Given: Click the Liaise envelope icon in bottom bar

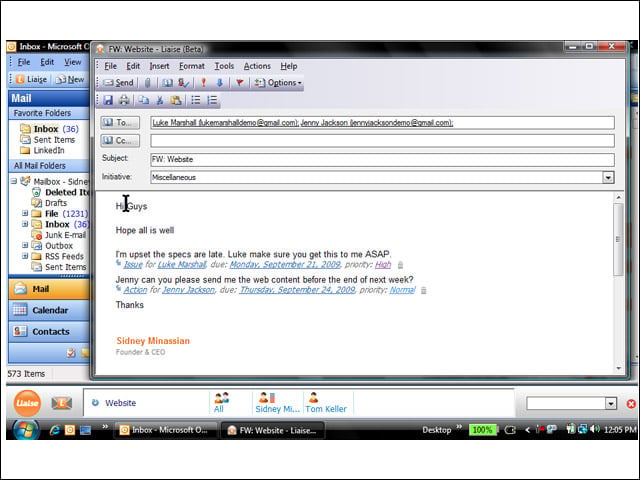Looking at the screenshot, I should click(62, 403).
